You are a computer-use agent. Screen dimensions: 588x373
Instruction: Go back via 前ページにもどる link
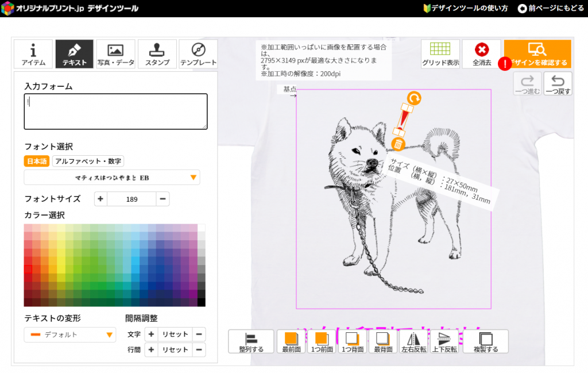(x=551, y=8)
